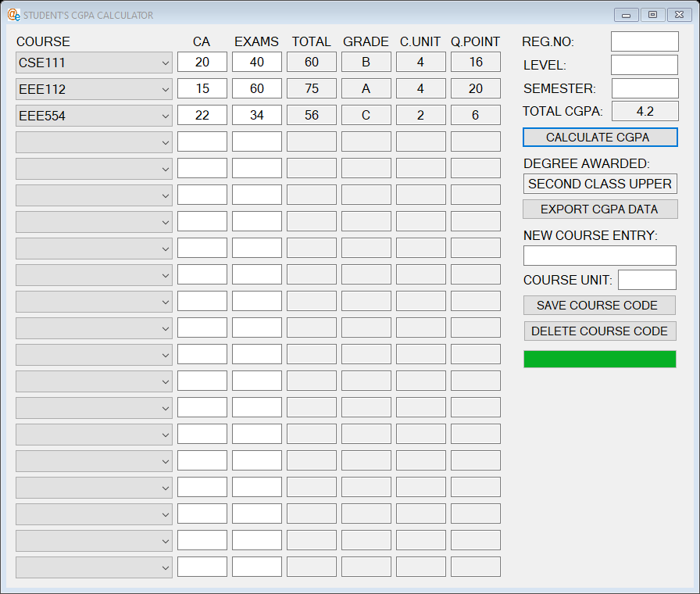Viewport: 700px width, 594px height.
Task: Click the C.UNIT field for EEE112
Action: [420, 88]
